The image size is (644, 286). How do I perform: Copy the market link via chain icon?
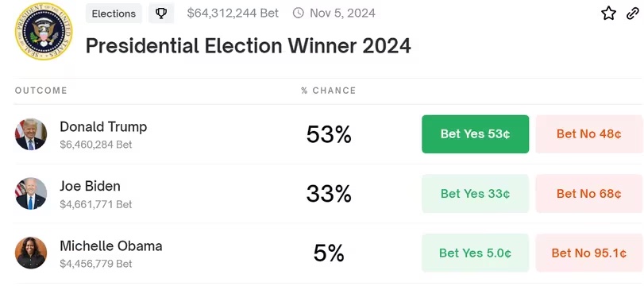633,14
